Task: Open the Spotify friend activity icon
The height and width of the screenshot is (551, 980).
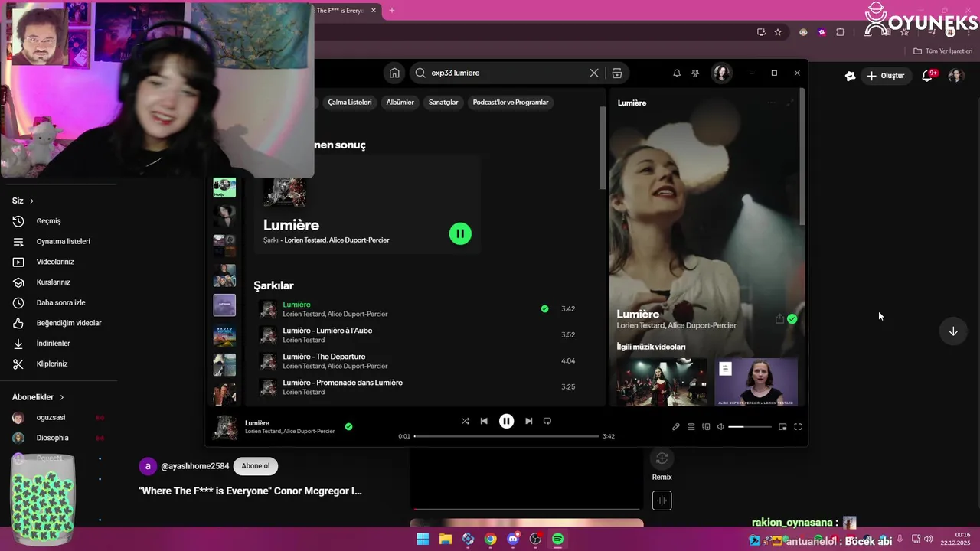Action: 695,73
